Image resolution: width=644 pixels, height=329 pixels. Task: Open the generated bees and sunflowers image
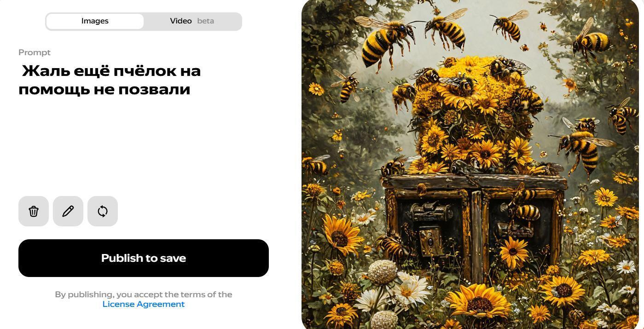(470, 164)
